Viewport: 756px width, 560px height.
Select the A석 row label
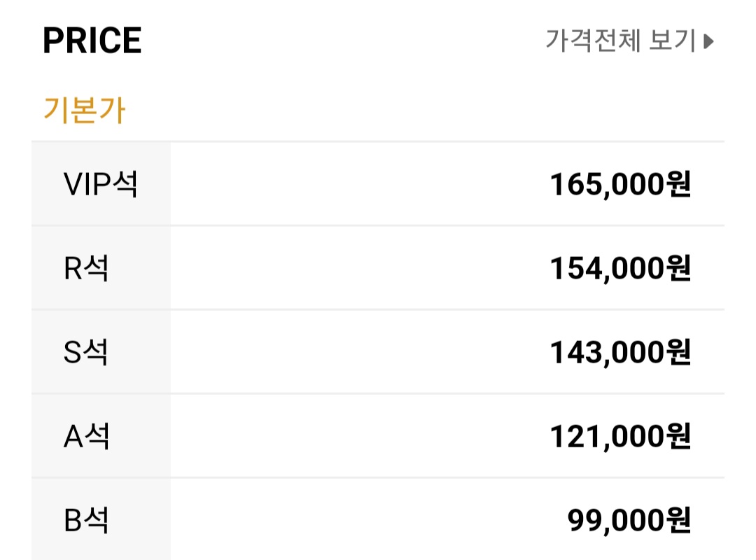86,436
